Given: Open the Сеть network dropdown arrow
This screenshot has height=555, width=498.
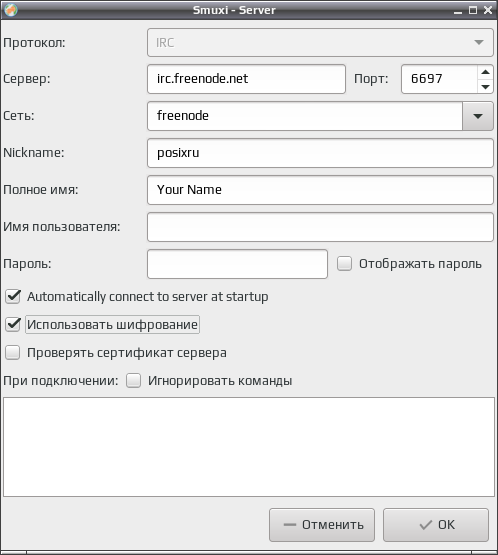Looking at the screenshot, I should pos(477,116).
